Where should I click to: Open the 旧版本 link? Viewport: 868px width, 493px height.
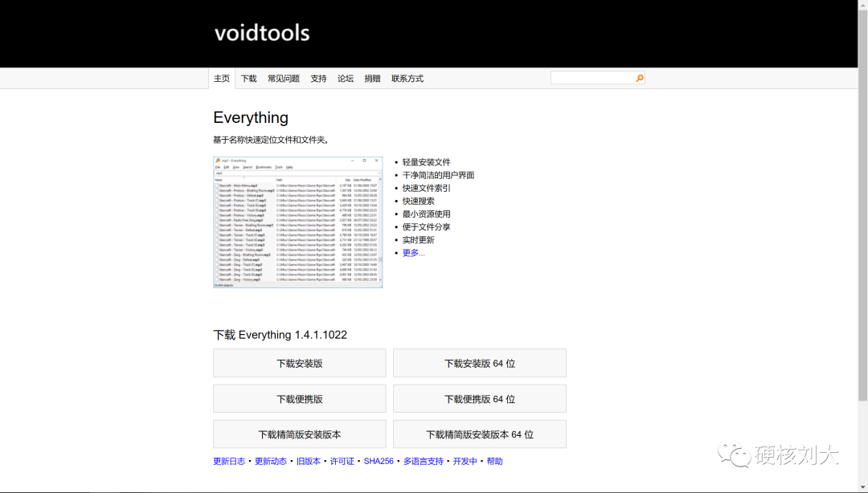pyautogui.click(x=309, y=461)
